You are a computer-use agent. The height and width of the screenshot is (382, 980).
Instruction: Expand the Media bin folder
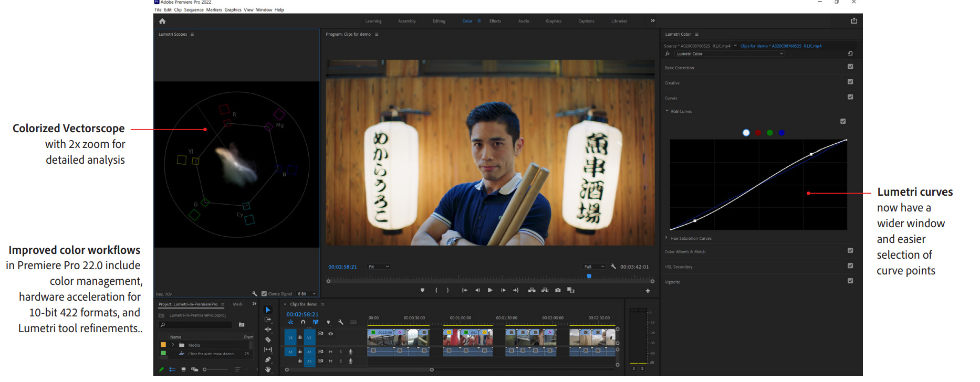pyautogui.click(x=173, y=345)
